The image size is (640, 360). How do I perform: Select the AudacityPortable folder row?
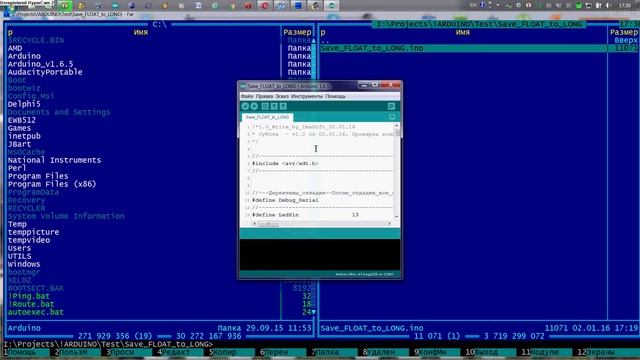coord(45,72)
